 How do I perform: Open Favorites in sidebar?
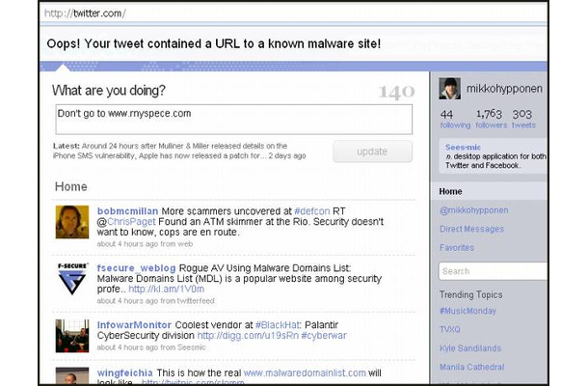(x=457, y=248)
